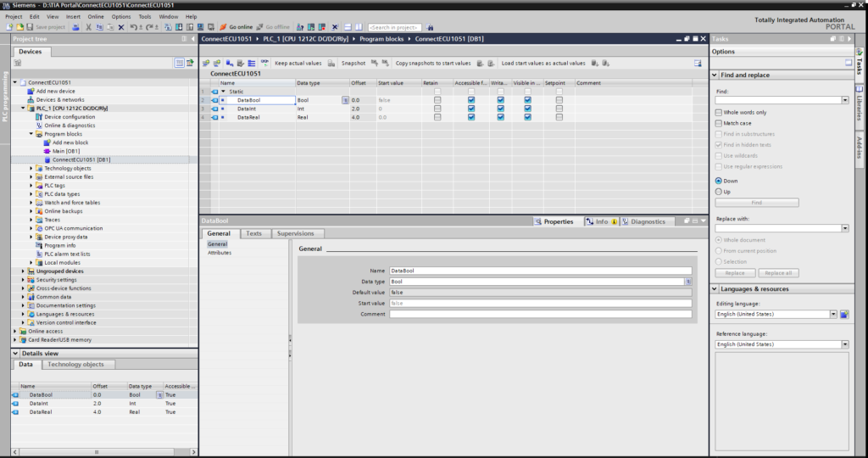The width and height of the screenshot is (868, 458).
Task: Click the Monitor all glasses icon
Action: point(264,63)
